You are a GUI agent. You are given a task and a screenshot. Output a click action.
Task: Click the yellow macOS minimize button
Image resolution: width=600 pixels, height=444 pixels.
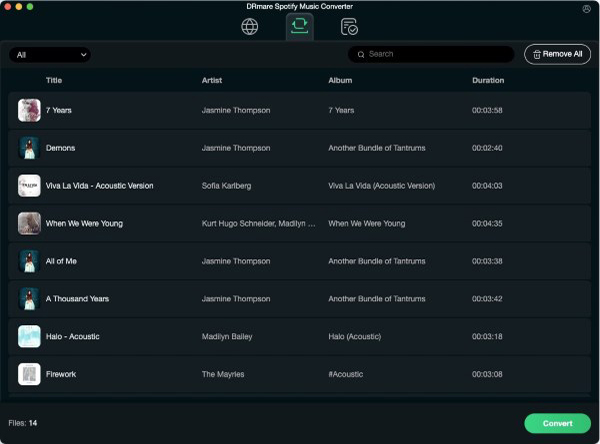[x=19, y=7]
